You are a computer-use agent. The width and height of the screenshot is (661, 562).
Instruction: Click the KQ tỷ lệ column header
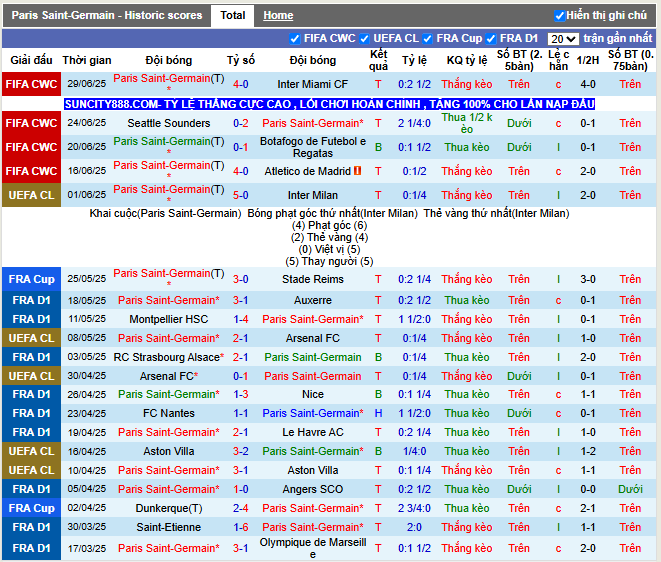click(467, 60)
